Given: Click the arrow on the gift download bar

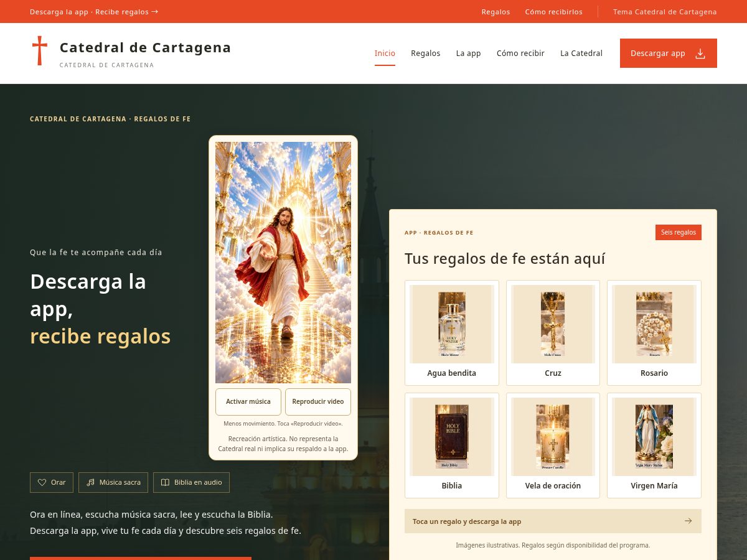Looking at the screenshot, I should (x=688, y=521).
